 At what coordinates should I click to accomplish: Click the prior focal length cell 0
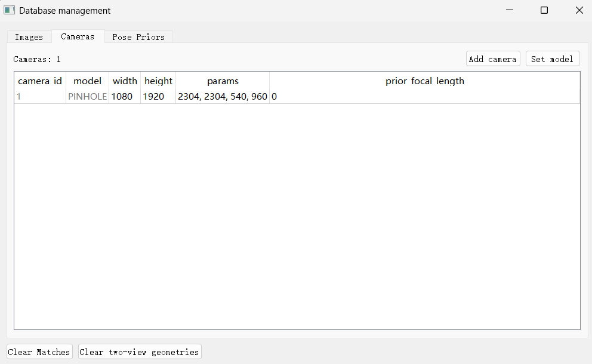(x=424, y=96)
